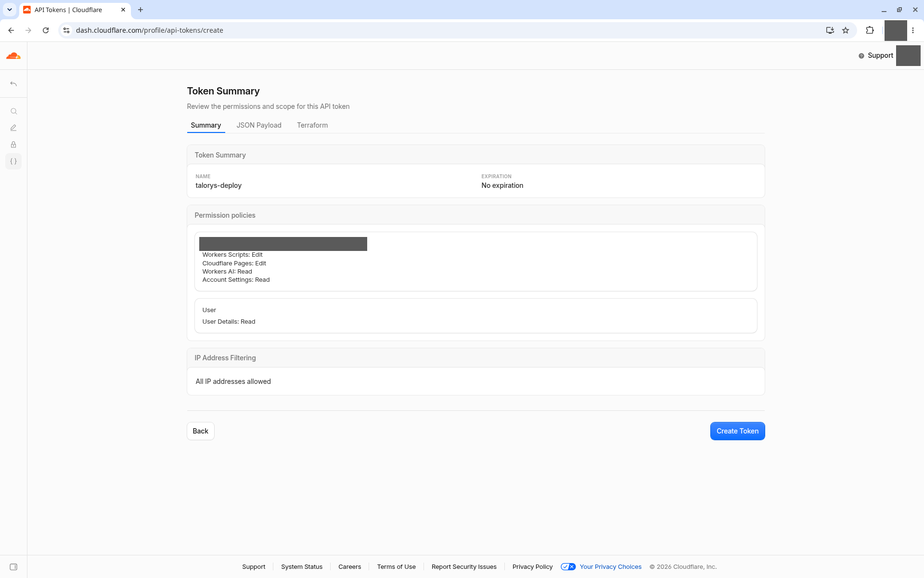Click Workers AI: Read permission
This screenshot has height=578, width=924.
coord(227,272)
